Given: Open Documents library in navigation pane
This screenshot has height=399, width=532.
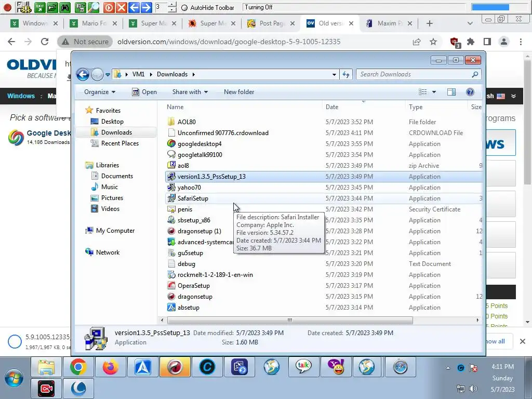Looking at the screenshot, I should (117, 176).
